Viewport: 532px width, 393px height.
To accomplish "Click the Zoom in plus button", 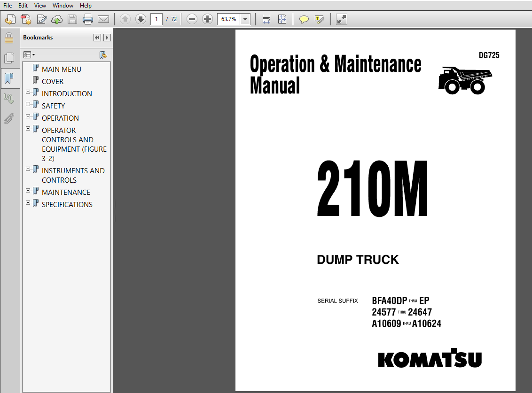I will click(x=207, y=19).
